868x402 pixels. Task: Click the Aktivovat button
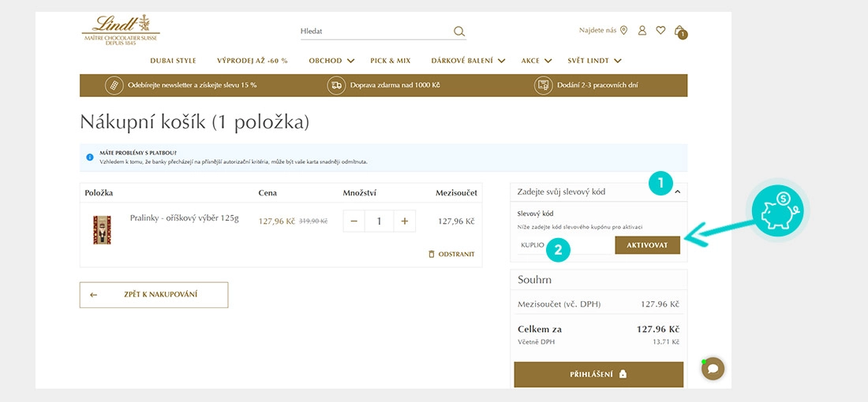[x=647, y=245]
